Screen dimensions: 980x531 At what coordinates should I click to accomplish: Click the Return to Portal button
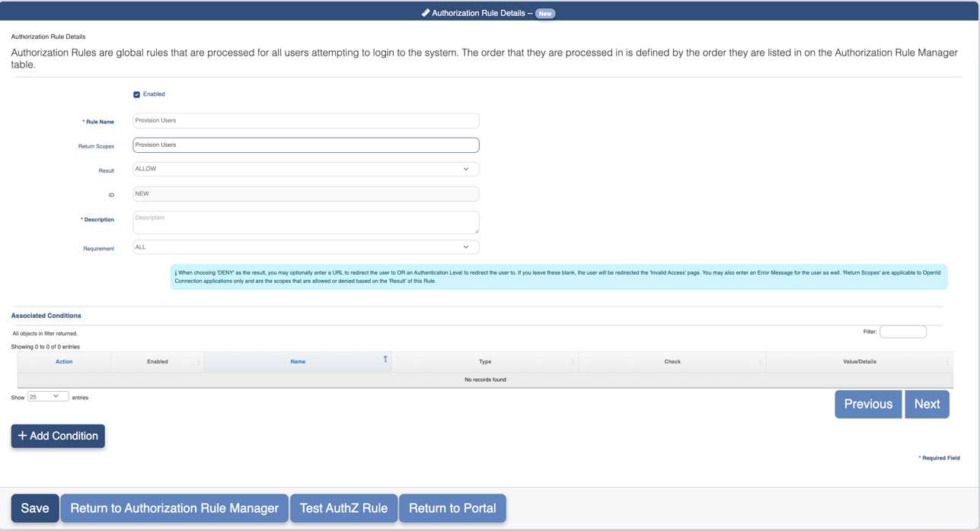452,508
